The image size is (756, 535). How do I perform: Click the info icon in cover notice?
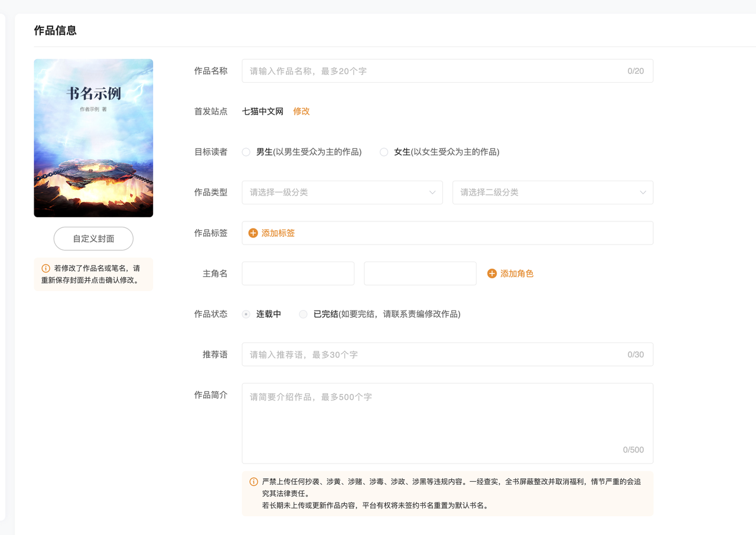tap(45, 268)
